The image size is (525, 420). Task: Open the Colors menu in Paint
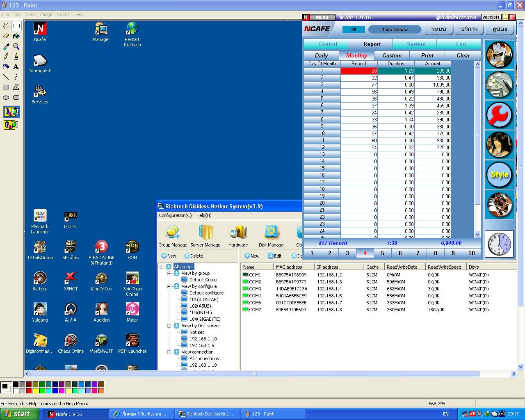(x=63, y=14)
